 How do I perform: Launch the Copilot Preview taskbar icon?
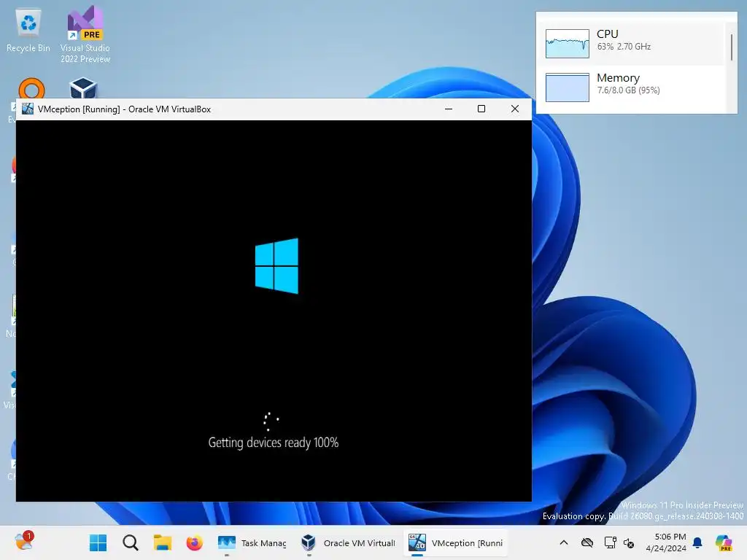point(724,542)
